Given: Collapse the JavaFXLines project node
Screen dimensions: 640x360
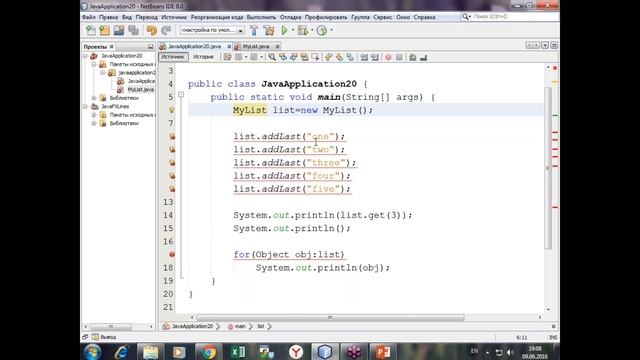Looking at the screenshot, I should pos(85,107).
